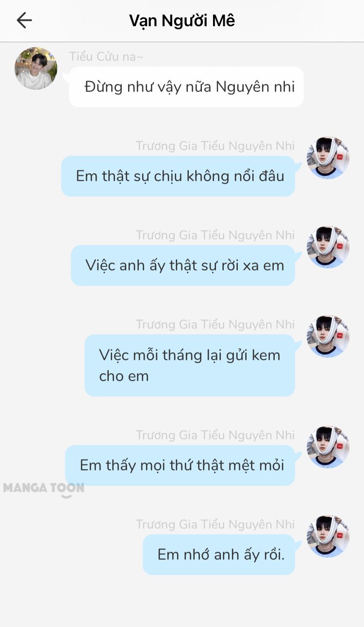This screenshot has height=627, width=364.
Task: Tap bubble "Em thật sự chịu không nổi đâu"
Action: tap(178, 176)
